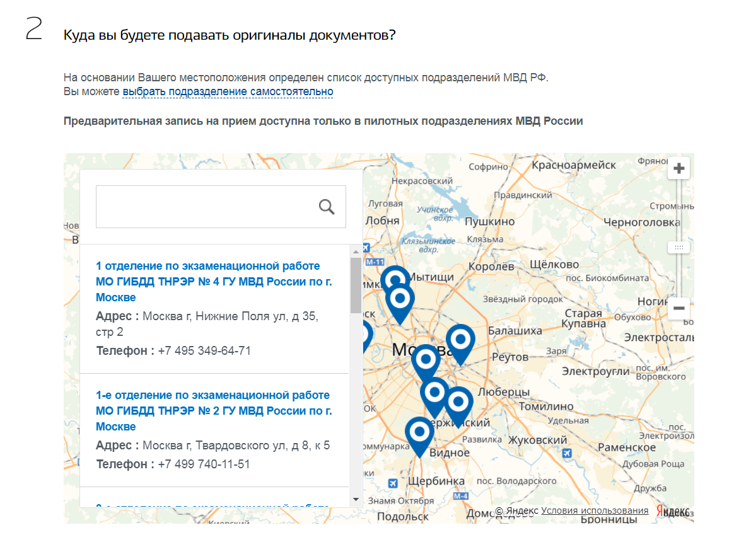Click the Яндекс logo on the map
Image resolution: width=756 pixels, height=542 pixels.
[x=673, y=511]
